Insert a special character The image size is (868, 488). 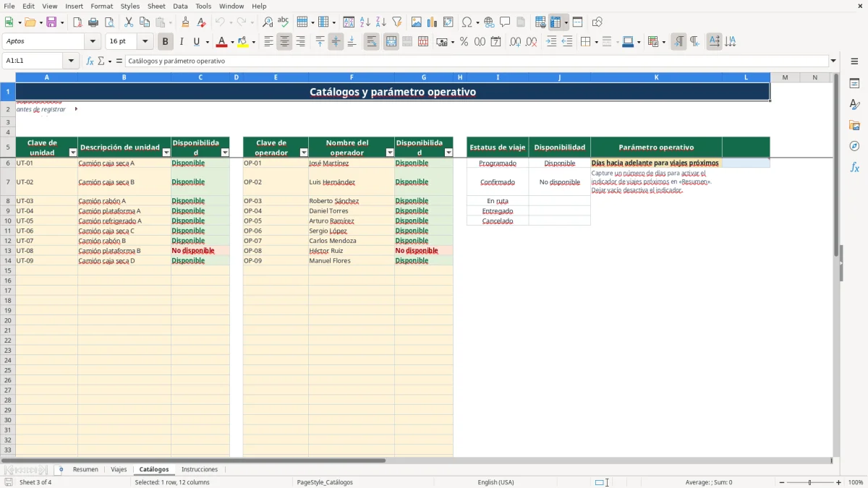[467, 22]
